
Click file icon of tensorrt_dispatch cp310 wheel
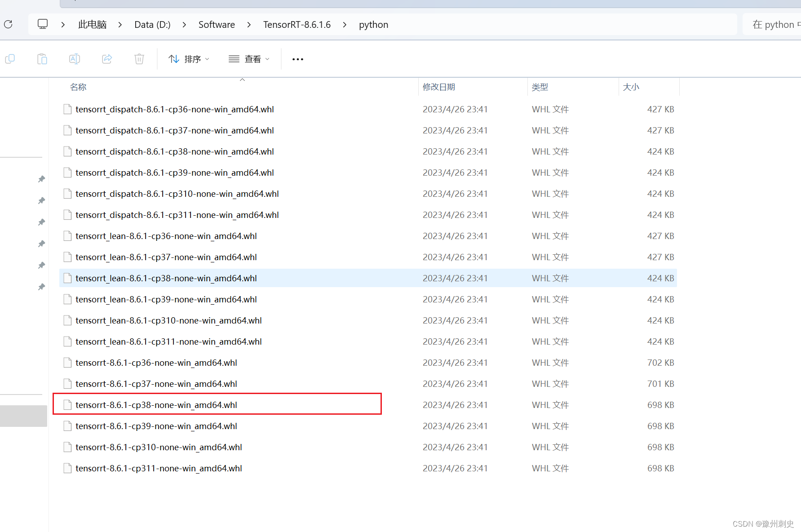[x=67, y=194]
